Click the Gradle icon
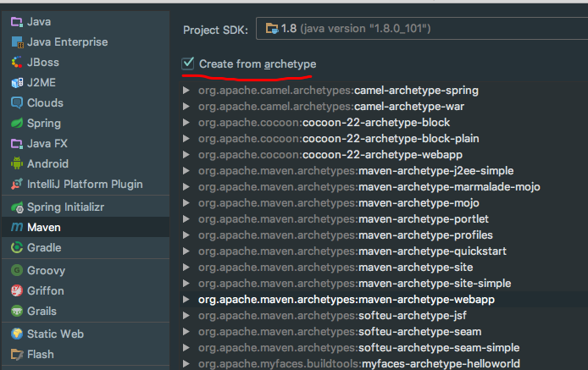Screen dimensions: 588x370 pyautogui.click(x=17, y=247)
